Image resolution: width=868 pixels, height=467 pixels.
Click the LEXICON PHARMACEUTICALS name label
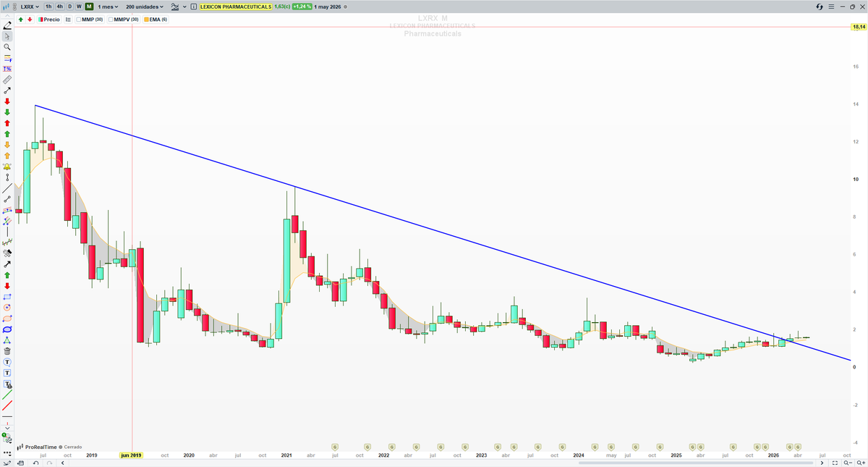pyautogui.click(x=237, y=7)
